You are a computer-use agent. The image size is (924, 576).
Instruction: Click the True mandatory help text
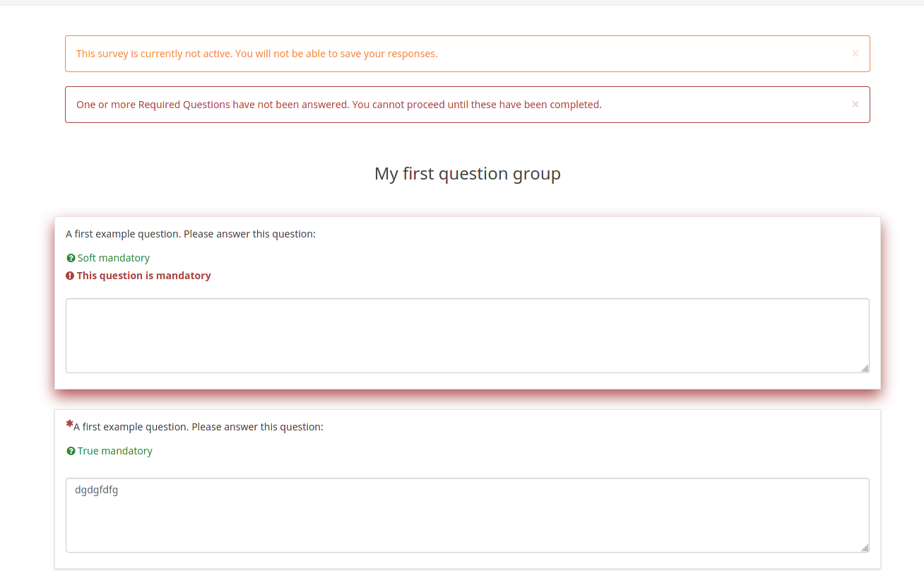(115, 451)
